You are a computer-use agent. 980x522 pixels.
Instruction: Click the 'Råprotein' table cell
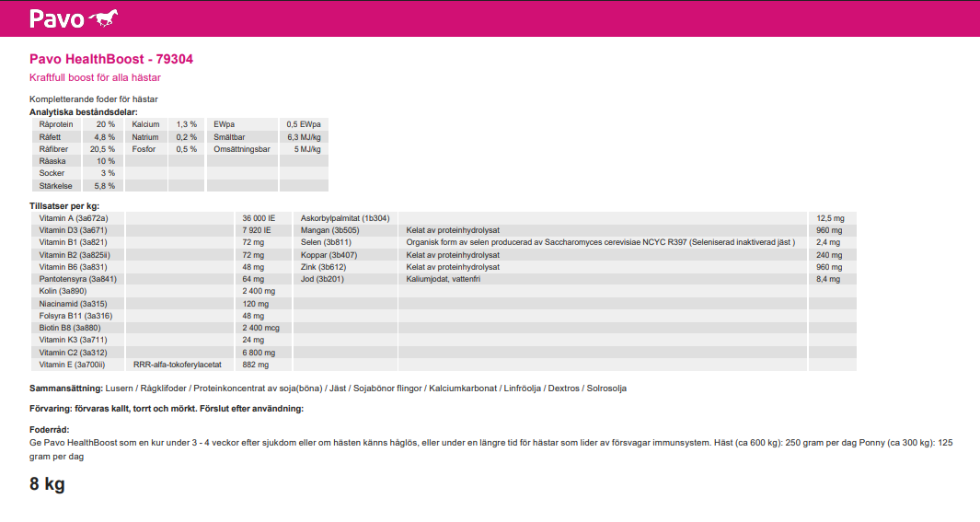(x=56, y=124)
